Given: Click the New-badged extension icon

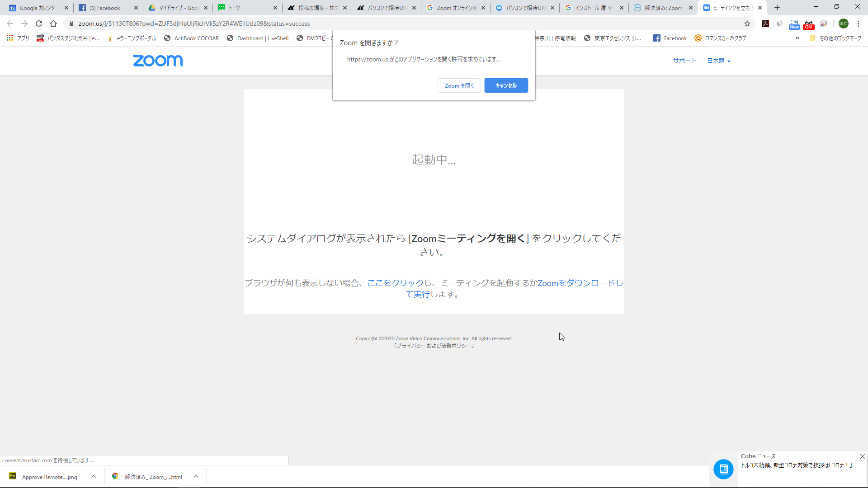Looking at the screenshot, I should (794, 24).
